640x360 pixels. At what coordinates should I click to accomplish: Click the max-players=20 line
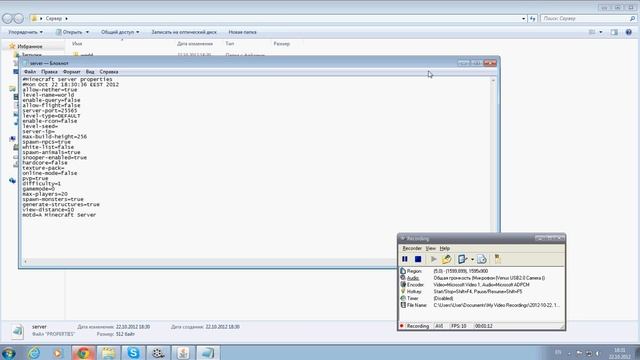coord(45,194)
